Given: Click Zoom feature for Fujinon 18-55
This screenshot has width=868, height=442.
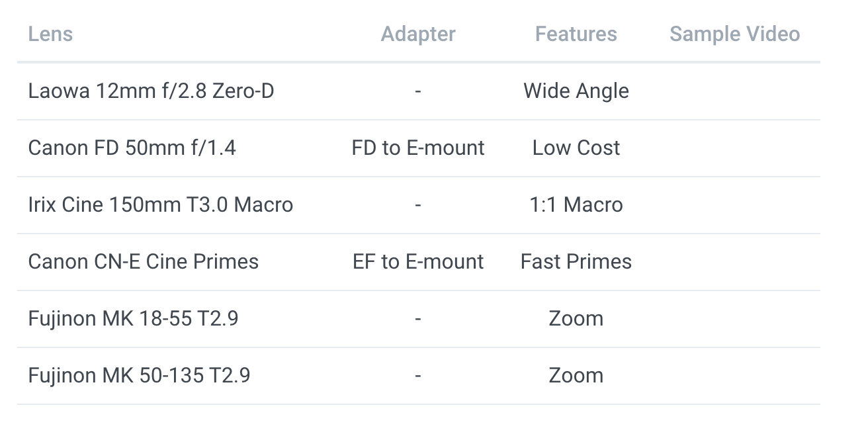Looking at the screenshot, I should 576,318.
